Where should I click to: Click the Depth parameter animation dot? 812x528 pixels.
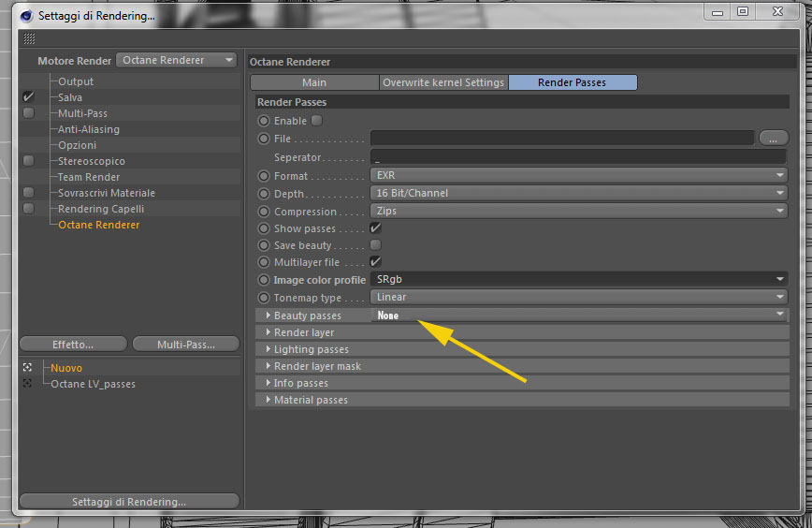tap(264, 194)
